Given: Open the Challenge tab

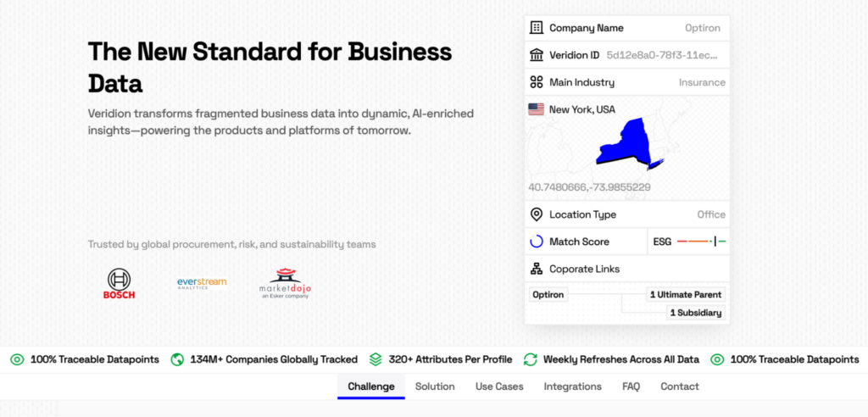Looking at the screenshot, I should pyautogui.click(x=371, y=386).
